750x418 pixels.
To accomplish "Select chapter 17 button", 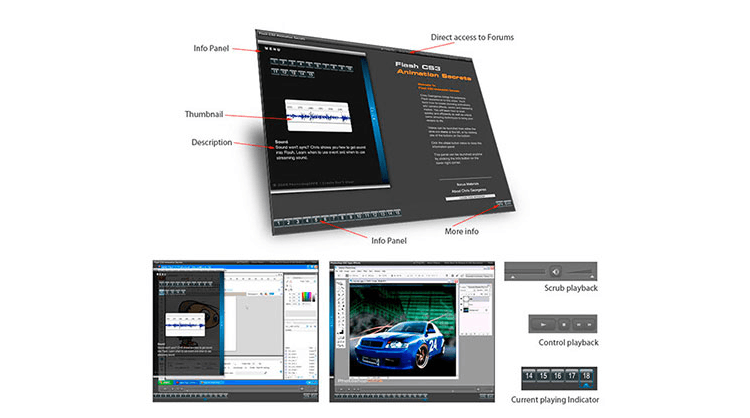I will (572, 376).
